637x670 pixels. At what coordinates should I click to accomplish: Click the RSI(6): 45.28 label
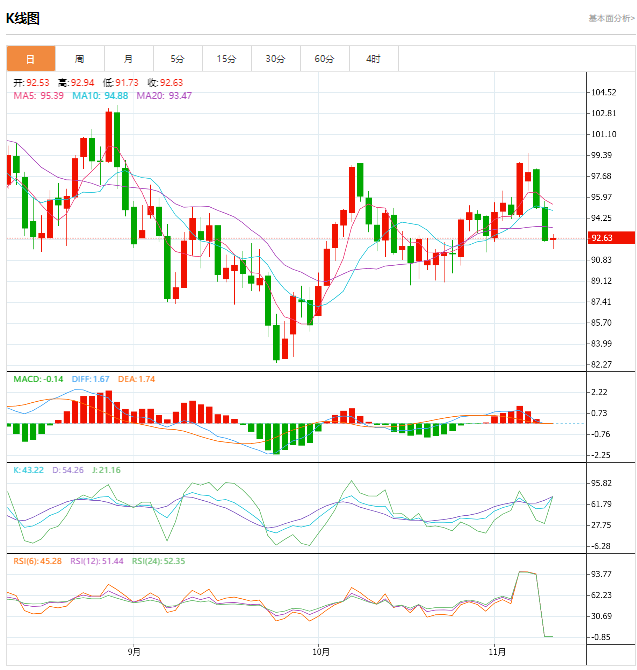pos(38,561)
